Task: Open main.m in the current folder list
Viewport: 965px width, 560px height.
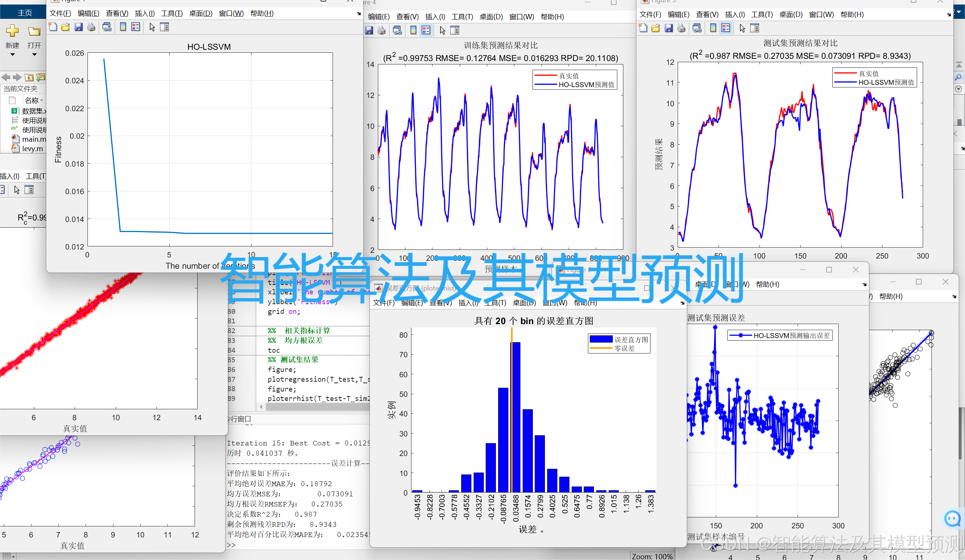Action: pyautogui.click(x=33, y=139)
